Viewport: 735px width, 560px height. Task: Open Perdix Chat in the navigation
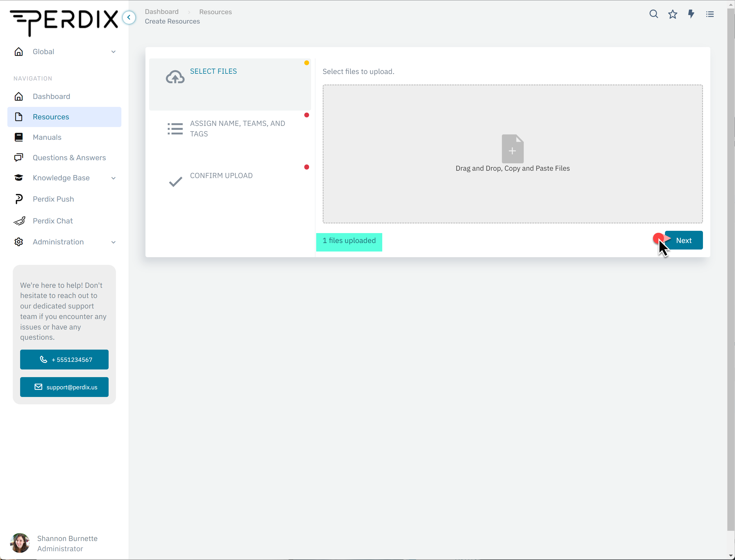tap(64, 221)
